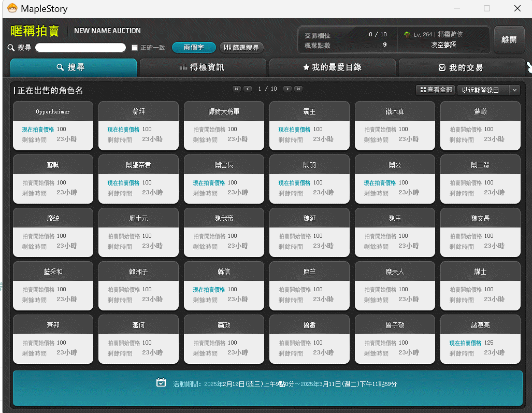532x413 pixels.
Task: Select the 蘇軾 name card
Action: click(x=53, y=179)
